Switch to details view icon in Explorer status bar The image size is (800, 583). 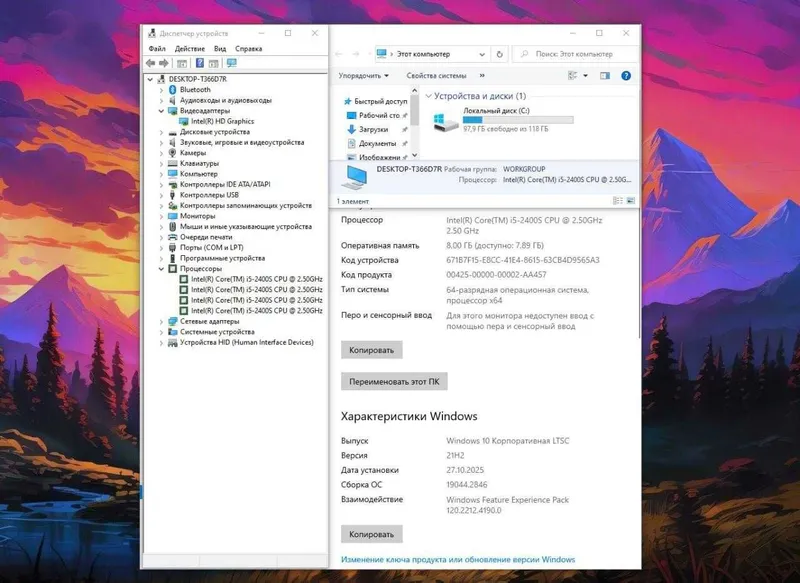617,201
